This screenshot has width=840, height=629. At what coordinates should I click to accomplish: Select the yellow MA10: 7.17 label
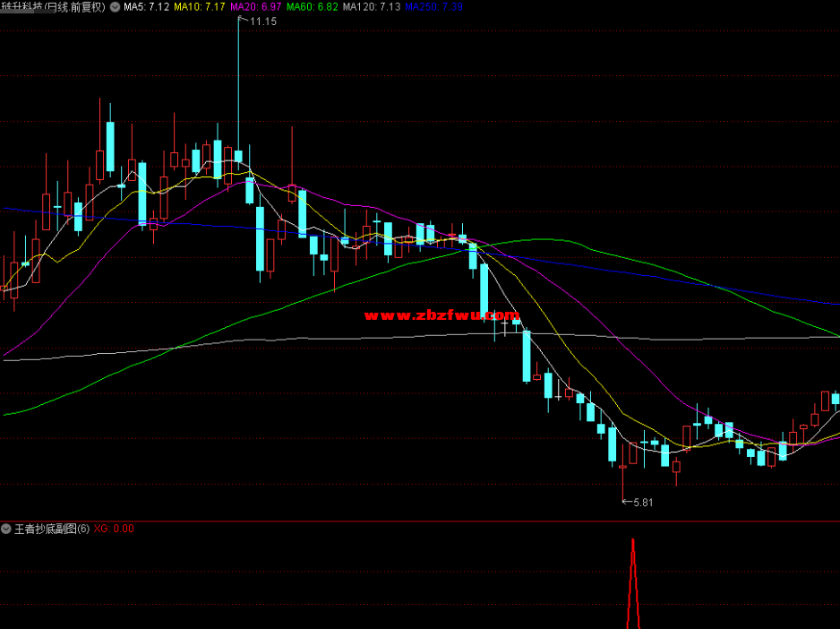click(199, 6)
